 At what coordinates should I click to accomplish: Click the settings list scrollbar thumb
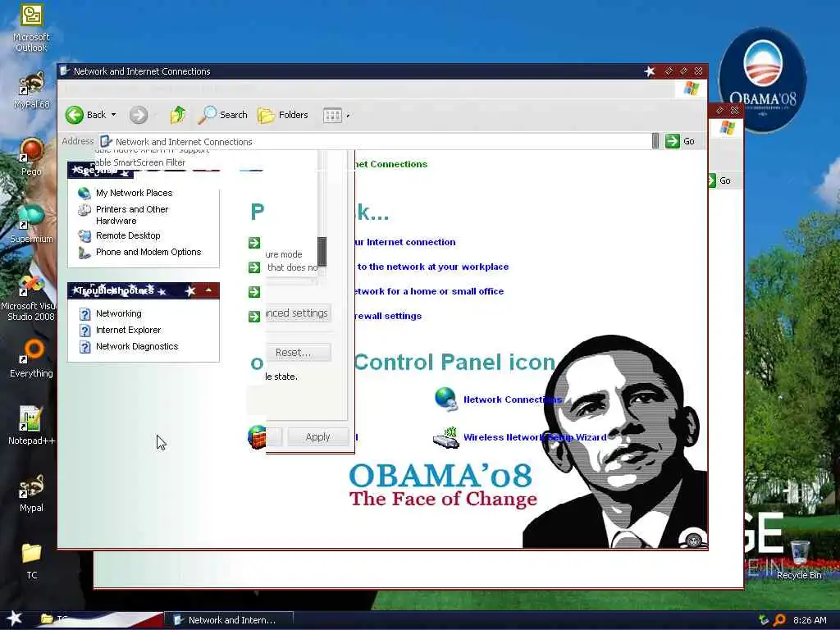(x=322, y=251)
